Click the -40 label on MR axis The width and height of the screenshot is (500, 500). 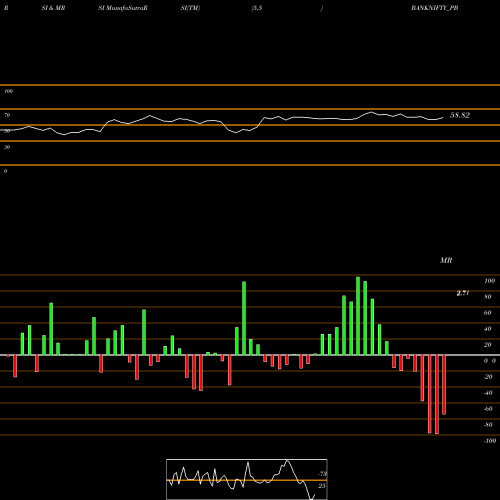click(488, 393)
